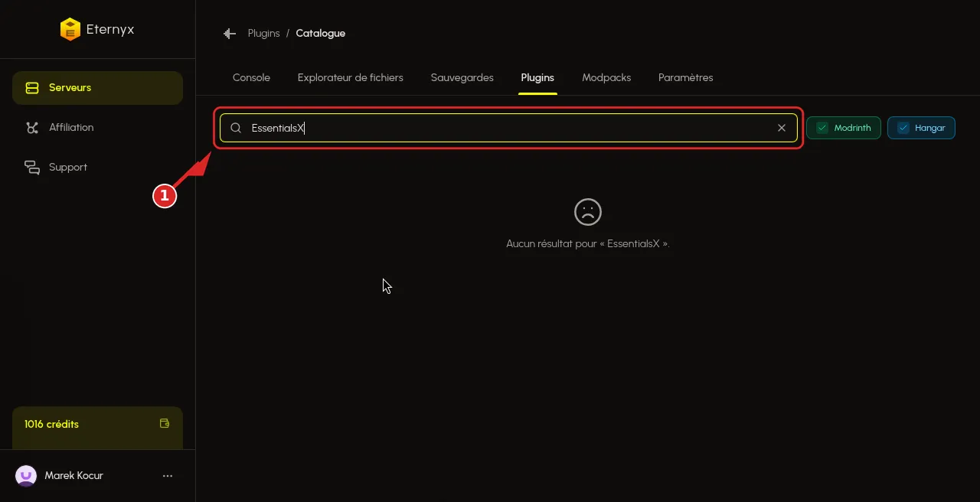This screenshot has width=980, height=502.
Task: Click the Serveurs server icon
Action: [x=32, y=88]
